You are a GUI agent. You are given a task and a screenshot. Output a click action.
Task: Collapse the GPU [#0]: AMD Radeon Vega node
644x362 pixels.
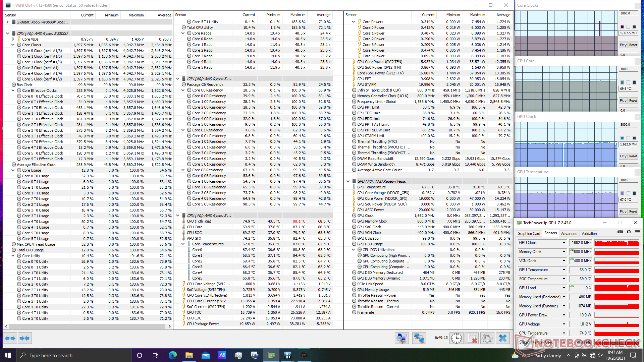(x=348, y=181)
